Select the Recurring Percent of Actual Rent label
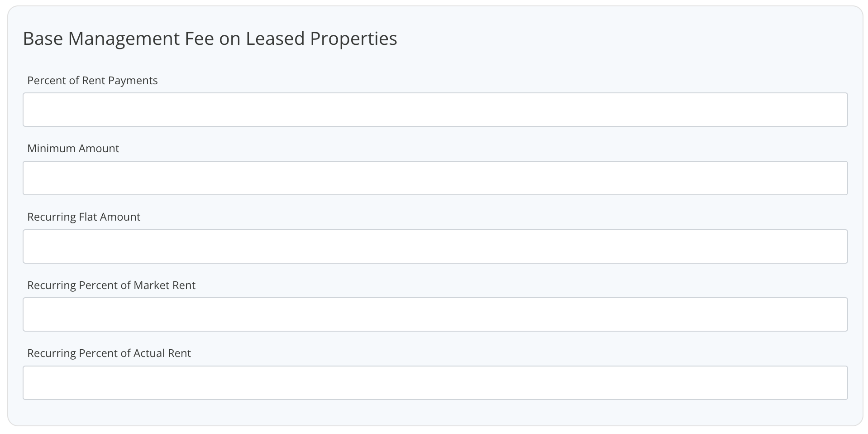This screenshot has height=434, width=868. tap(109, 353)
